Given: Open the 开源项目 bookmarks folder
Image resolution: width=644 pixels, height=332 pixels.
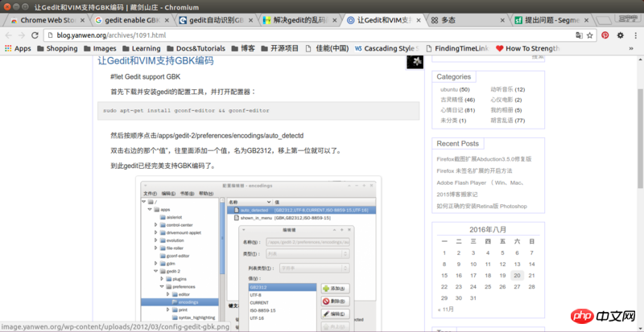Looking at the screenshot, I should [x=279, y=48].
